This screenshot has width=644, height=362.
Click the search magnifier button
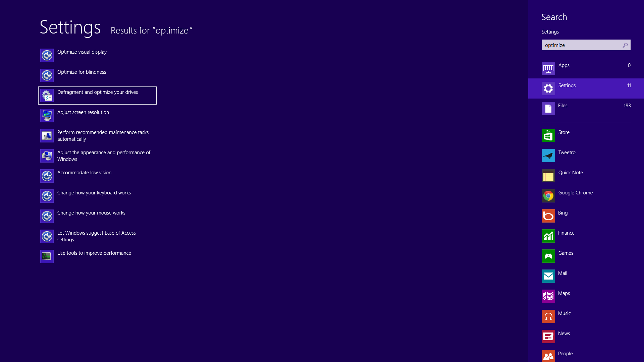(626, 45)
